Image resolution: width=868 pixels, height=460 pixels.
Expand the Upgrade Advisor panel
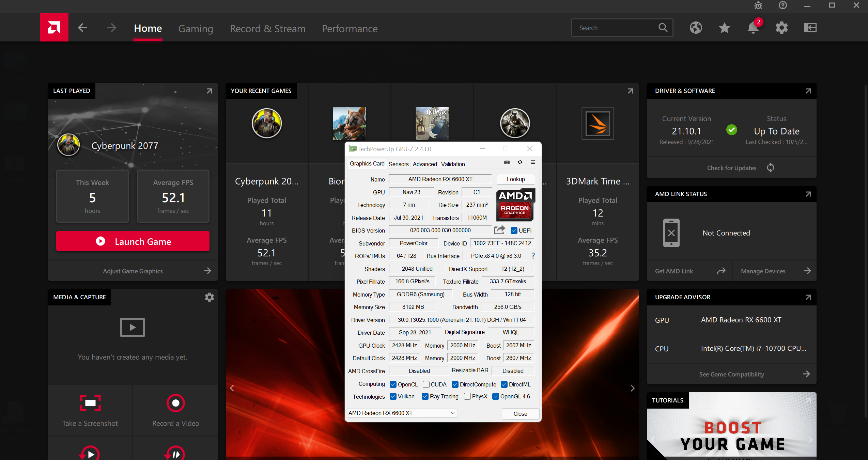(x=808, y=297)
